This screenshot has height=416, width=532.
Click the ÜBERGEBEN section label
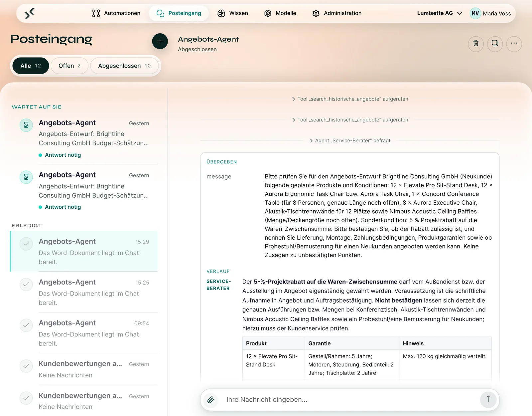coord(222,162)
